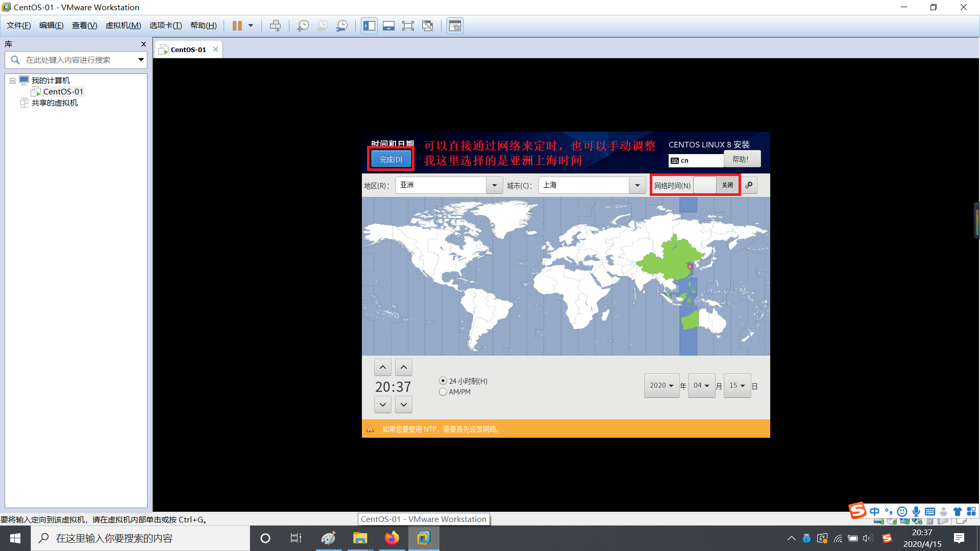980x551 pixels.
Task: Increase the minutes with up arrow
Action: [404, 367]
